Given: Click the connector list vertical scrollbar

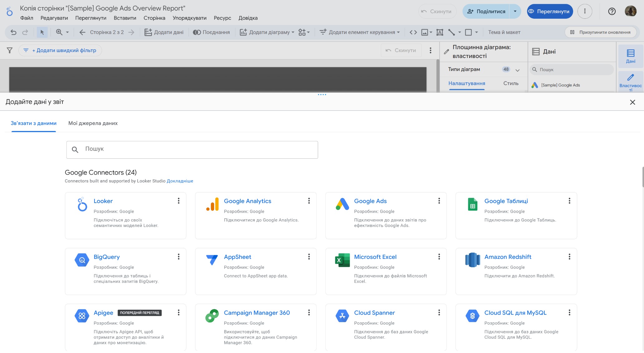Looking at the screenshot, I should [643, 177].
